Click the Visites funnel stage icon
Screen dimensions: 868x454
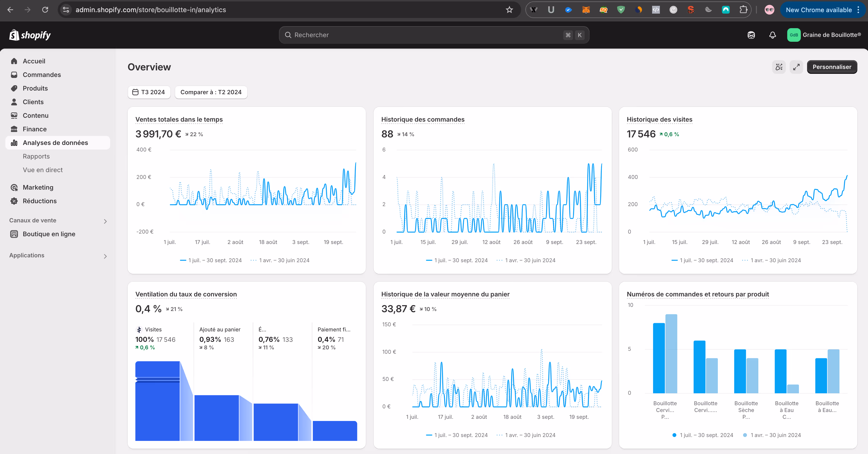pyautogui.click(x=139, y=329)
